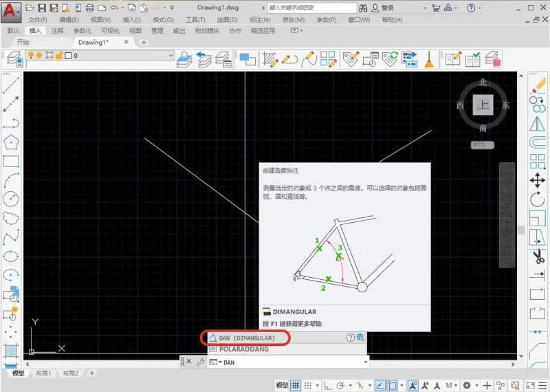Screen dimensions: 550x392
Task: Click the binoculars search icon
Action: click(363, 8)
